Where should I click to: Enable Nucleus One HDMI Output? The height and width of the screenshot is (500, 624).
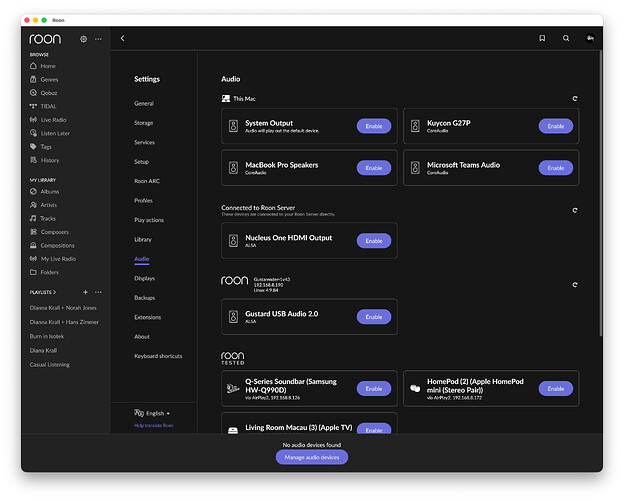[374, 241]
